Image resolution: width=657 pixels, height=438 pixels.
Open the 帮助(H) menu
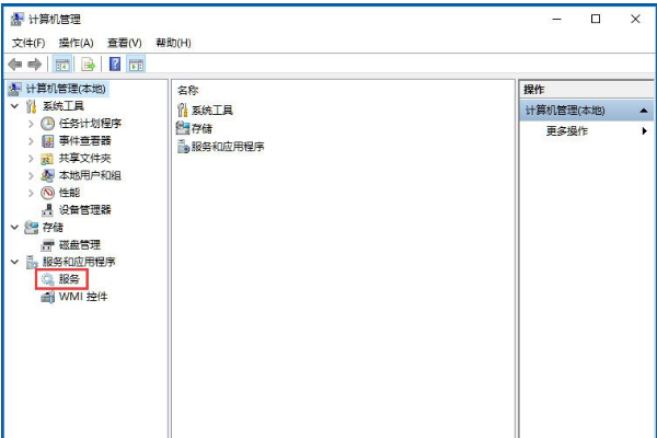(173, 43)
